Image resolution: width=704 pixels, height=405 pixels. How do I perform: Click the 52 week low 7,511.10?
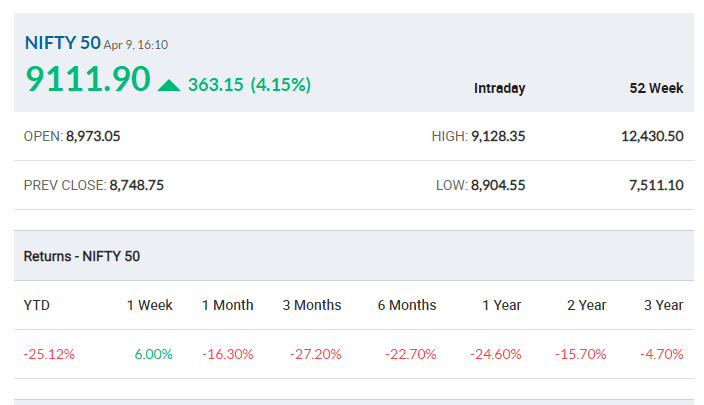(x=656, y=185)
